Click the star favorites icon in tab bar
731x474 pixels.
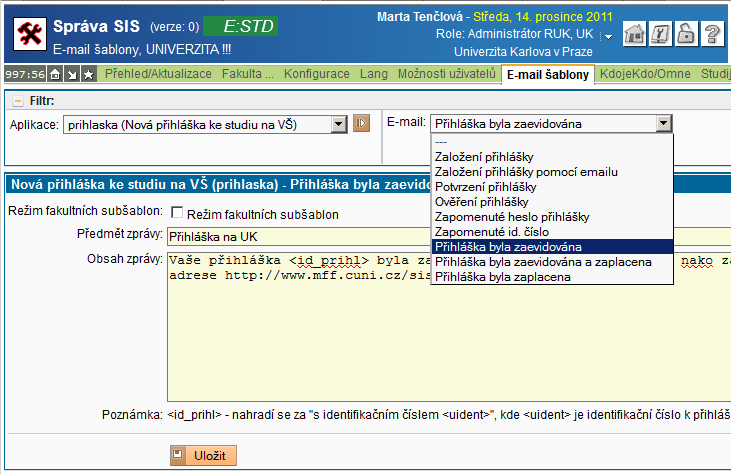point(89,74)
